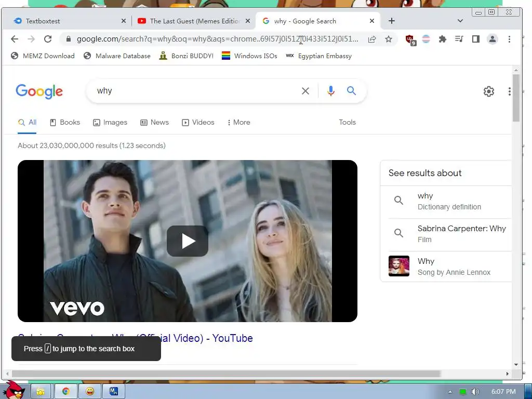Screen dimensions: 532x399
Task: Open the Windows ISOs bookmark
Action: 249,56
